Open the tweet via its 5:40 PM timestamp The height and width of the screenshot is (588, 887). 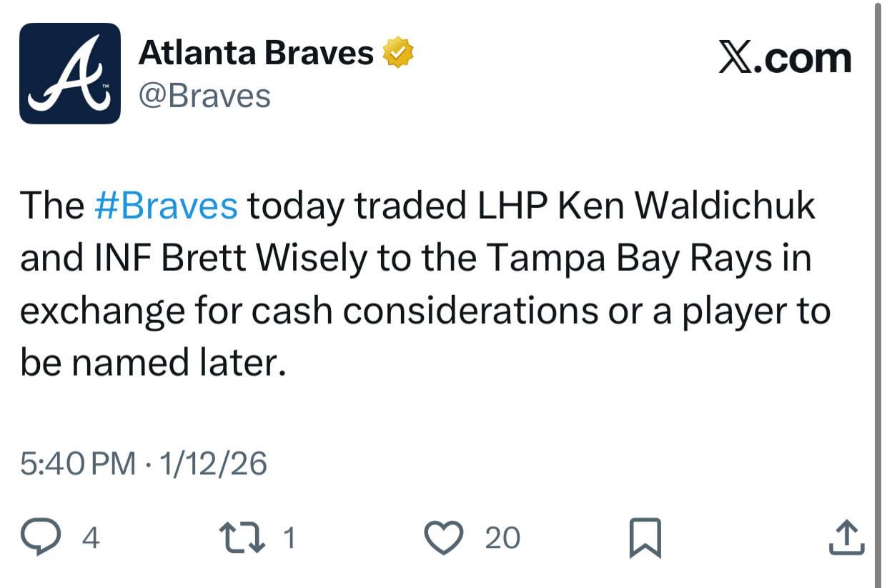coord(80,463)
